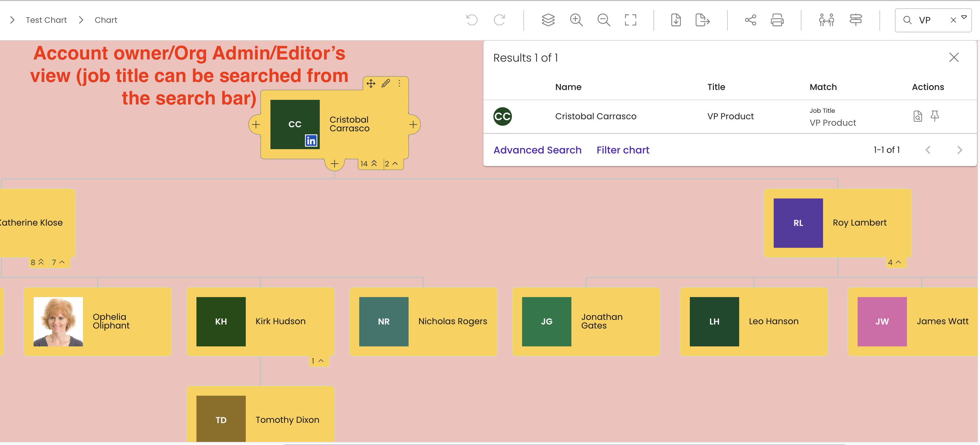Click the zoom in magnifier
Viewport: 980px width, 445px height.
click(x=576, y=20)
